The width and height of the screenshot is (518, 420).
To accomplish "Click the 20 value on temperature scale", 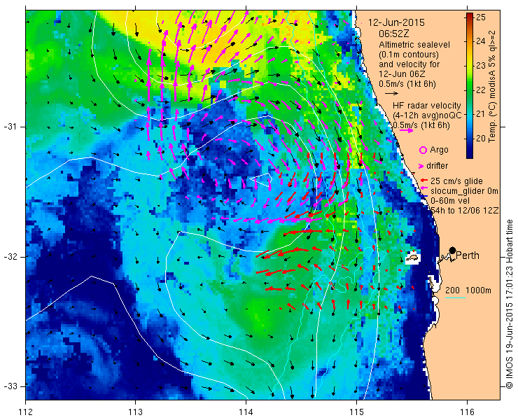I will coord(481,139).
